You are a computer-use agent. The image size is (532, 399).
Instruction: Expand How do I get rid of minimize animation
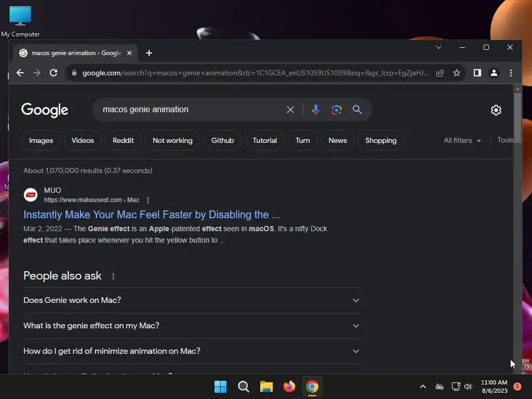coord(192,351)
